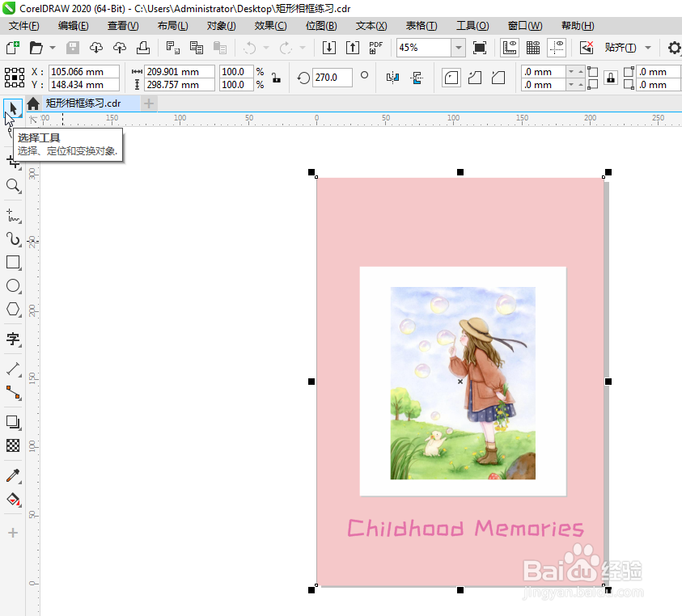
Task: Open the 工具(O) menu
Action: point(472,26)
